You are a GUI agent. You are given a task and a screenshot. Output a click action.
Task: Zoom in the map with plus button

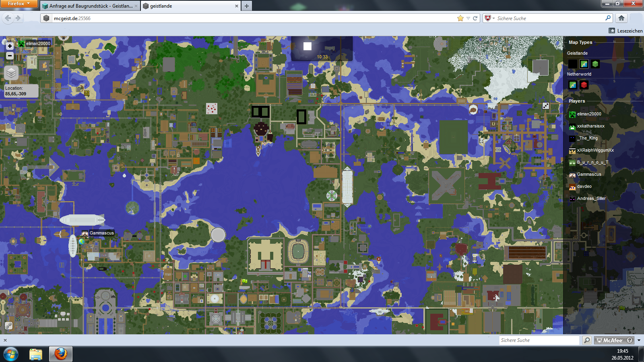pyautogui.click(x=10, y=46)
